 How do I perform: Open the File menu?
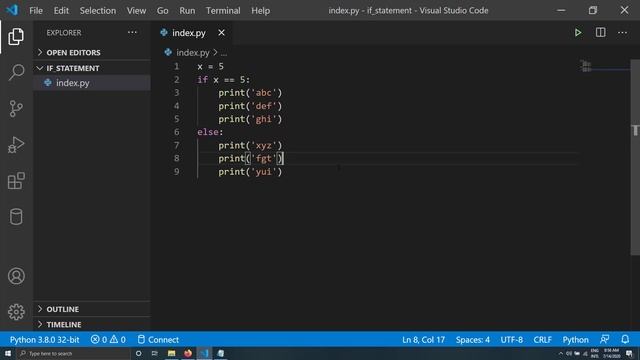coord(36,11)
